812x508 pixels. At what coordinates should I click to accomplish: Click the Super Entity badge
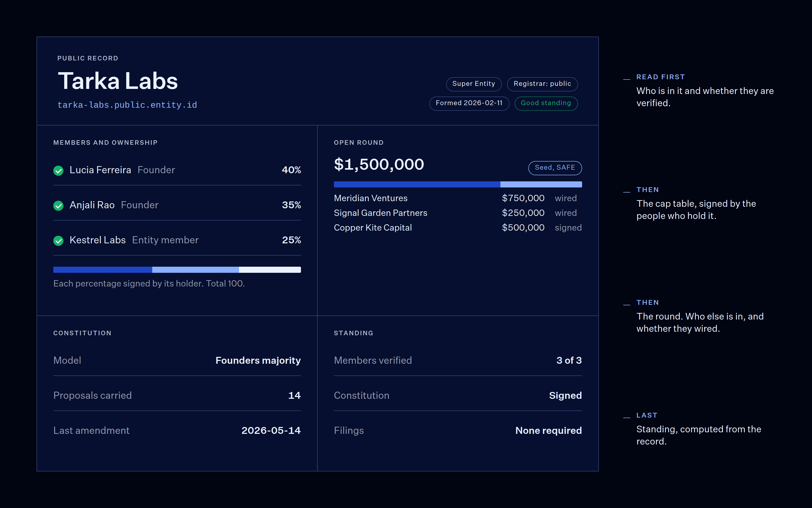click(474, 84)
